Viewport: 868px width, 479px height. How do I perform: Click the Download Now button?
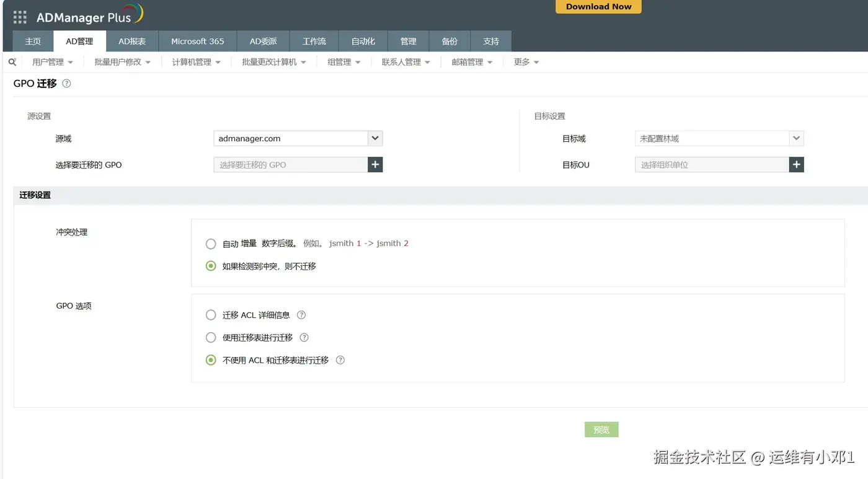598,7
